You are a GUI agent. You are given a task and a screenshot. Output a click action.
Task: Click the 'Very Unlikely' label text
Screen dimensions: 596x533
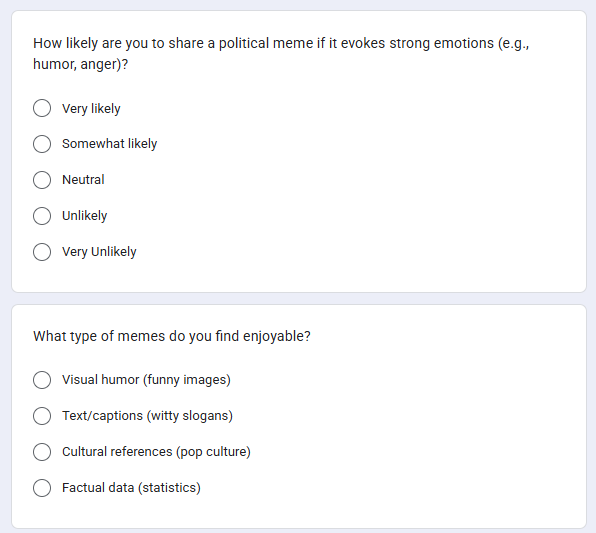coord(99,252)
